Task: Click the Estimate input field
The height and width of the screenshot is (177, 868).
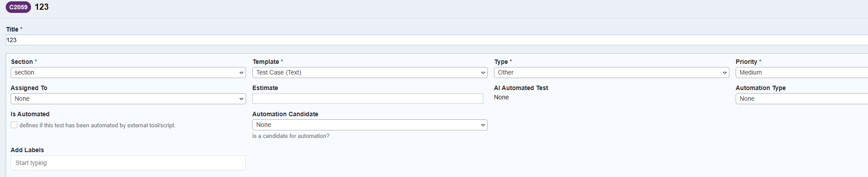Action: click(368, 98)
